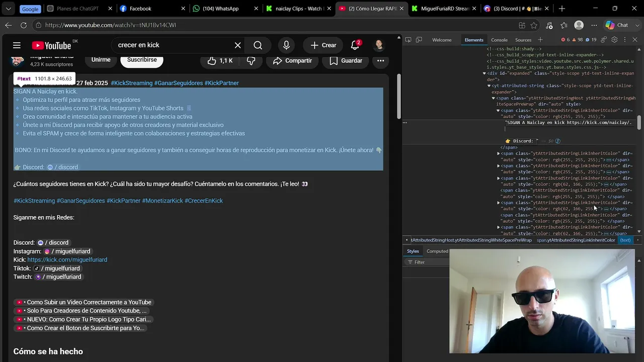The height and width of the screenshot is (362, 644).
Task: Open the browser favorites list
Action: tap(563, 25)
